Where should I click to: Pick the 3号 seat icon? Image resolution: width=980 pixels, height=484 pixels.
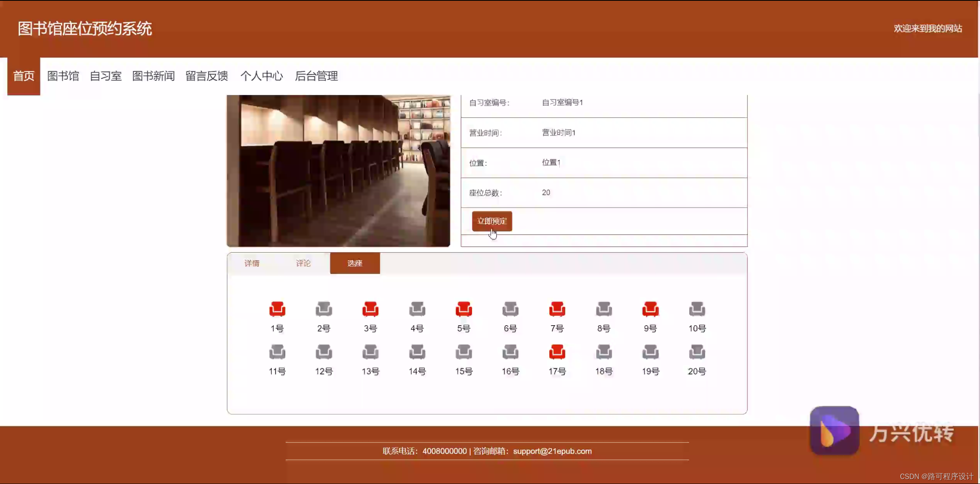(371, 309)
